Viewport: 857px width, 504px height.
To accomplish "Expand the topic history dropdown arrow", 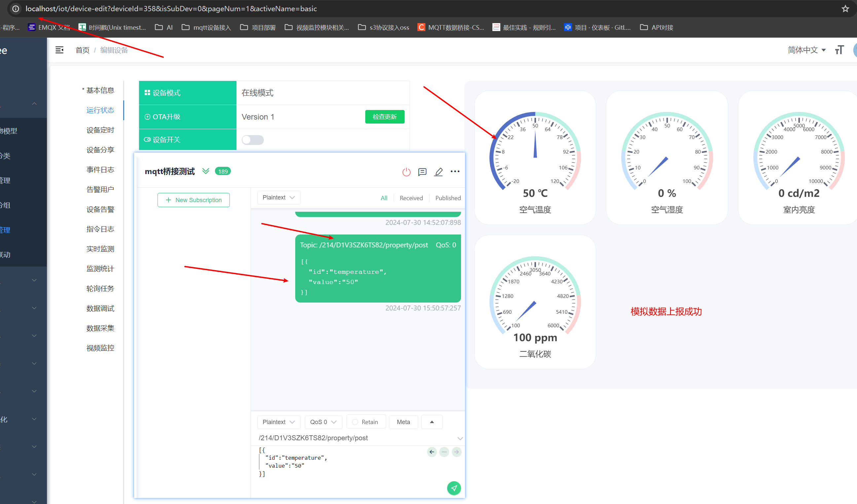I will [460, 438].
